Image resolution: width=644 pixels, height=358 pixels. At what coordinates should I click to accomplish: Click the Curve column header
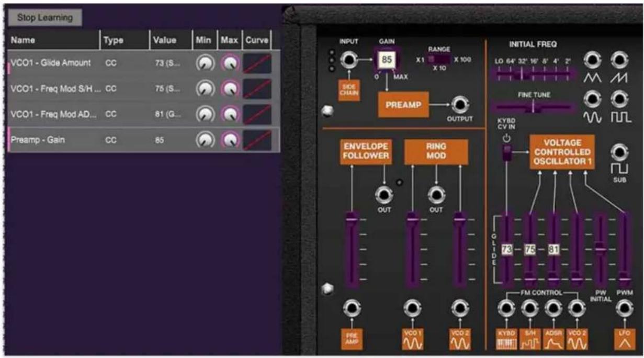pos(257,40)
